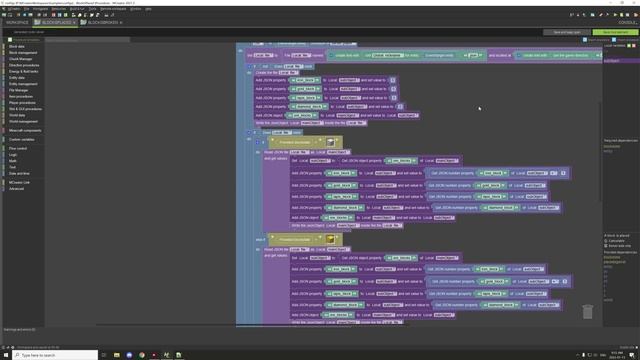Open the Chunk Manager category
640x360 pixels.
[x=20, y=59]
